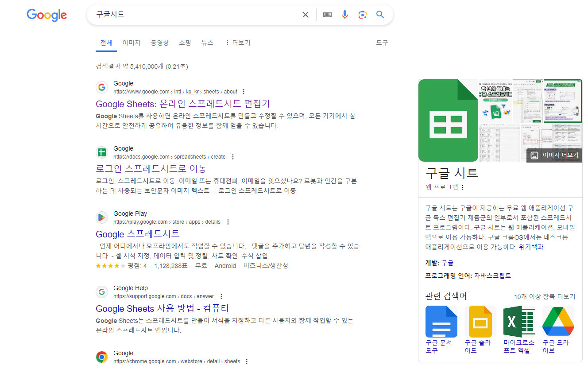Viewport: 588px width, 365px height.
Task: Open the 웹 프로그램 more-options dots
Action: click(x=463, y=187)
